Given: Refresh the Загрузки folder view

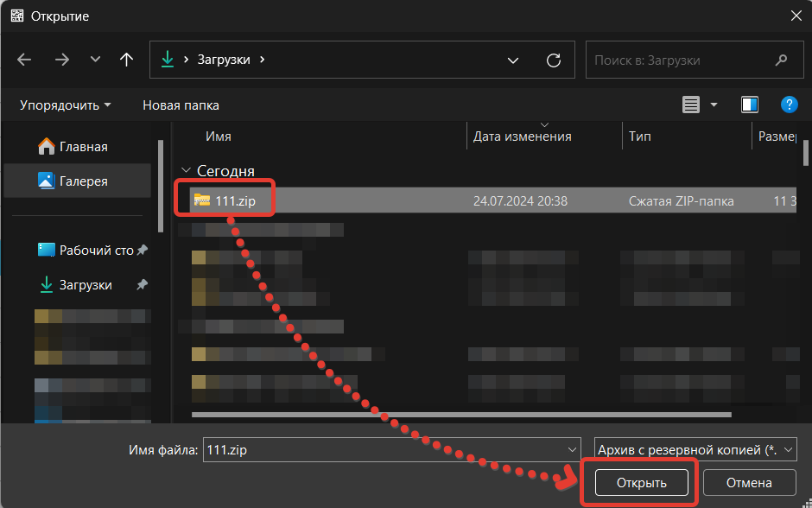Looking at the screenshot, I should [554, 60].
